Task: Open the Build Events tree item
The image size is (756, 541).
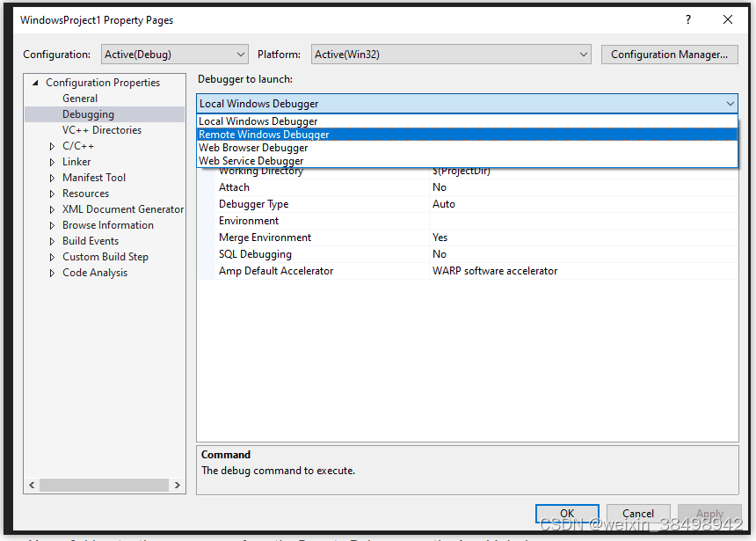Action: tap(91, 241)
